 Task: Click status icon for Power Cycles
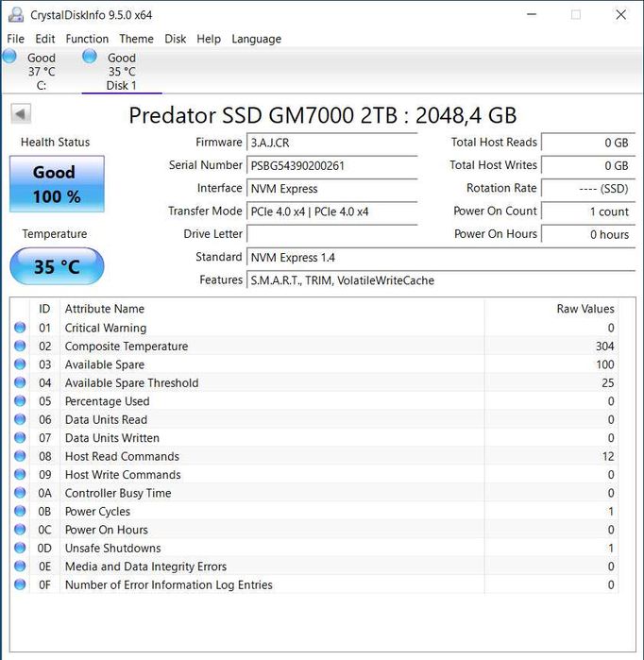[20, 511]
